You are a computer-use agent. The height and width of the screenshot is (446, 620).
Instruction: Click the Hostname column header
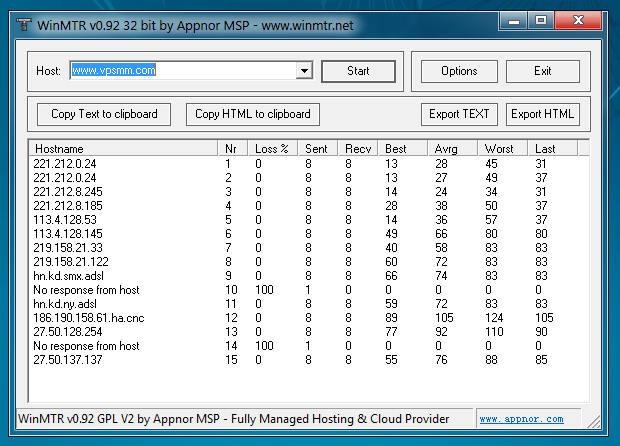pos(124,149)
